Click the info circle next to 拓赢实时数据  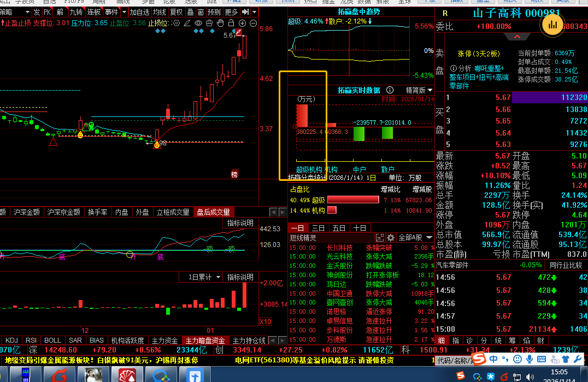(x=390, y=90)
